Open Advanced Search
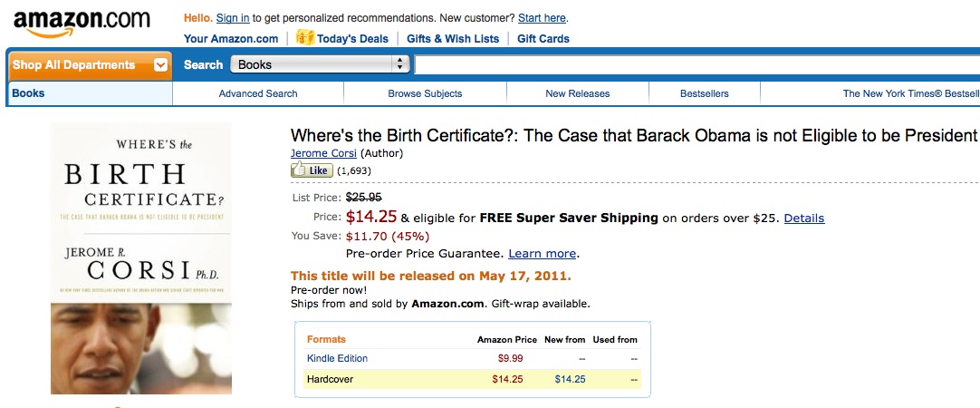 tap(258, 93)
